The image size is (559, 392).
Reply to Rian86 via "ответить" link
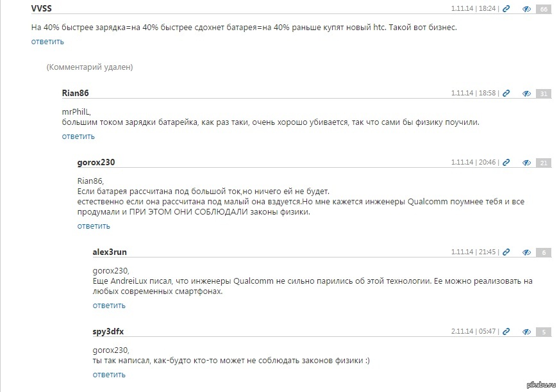click(78, 136)
